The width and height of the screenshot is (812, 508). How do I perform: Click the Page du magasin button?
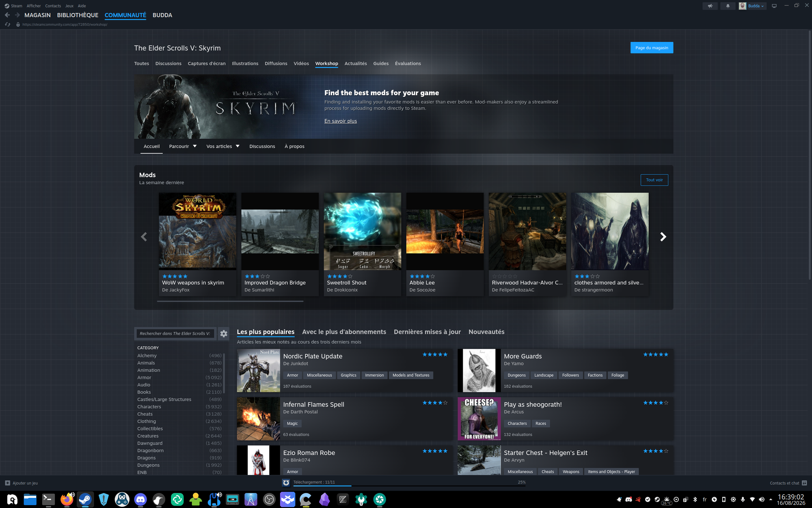tap(652, 48)
